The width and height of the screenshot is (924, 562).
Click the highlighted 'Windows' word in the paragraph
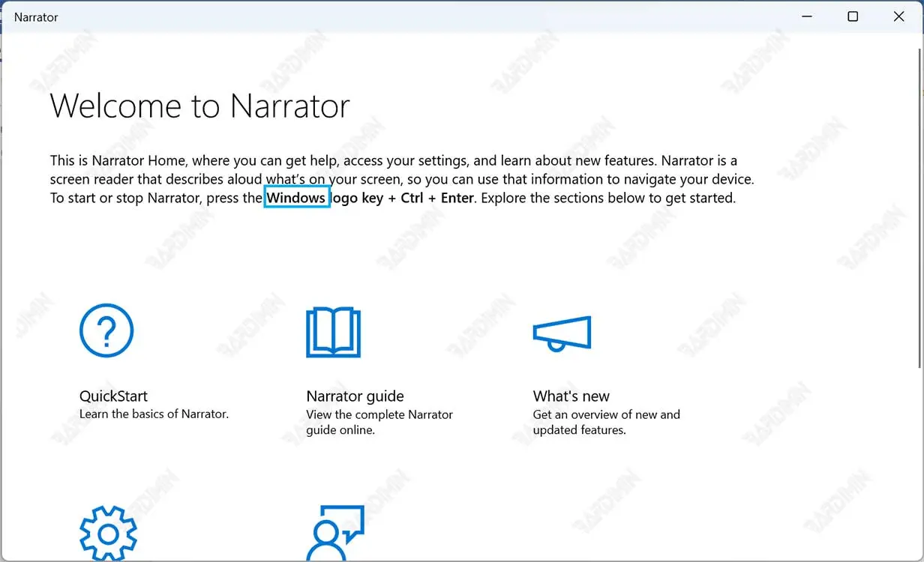click(x=296, y=199)
